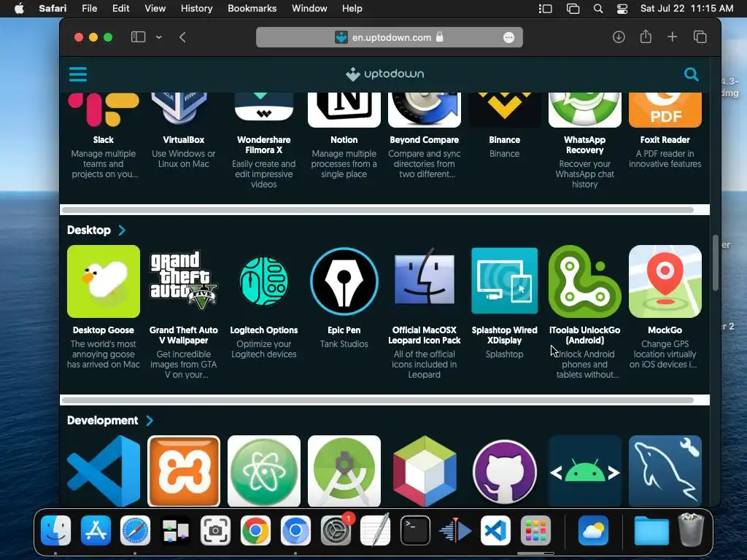
Task: Show Safari downloads button
Action: [619, 36]
